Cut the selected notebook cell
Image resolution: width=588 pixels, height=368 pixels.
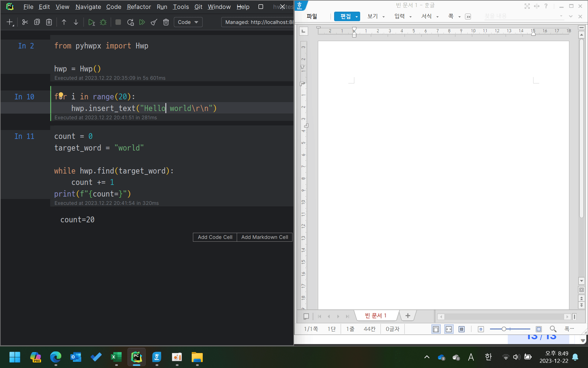[x=25, y=22]
